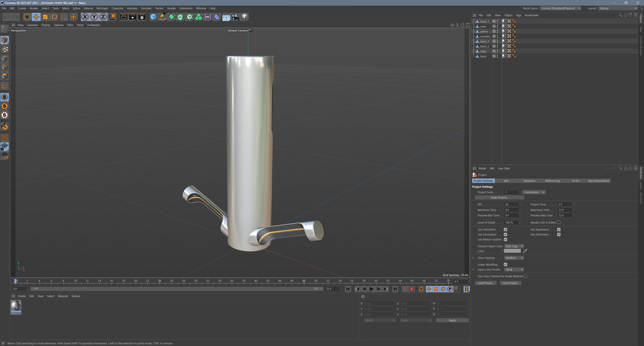The image size is (644, 346).
Task: Add an Extrude generator object
Action: [x=180, y=17]
